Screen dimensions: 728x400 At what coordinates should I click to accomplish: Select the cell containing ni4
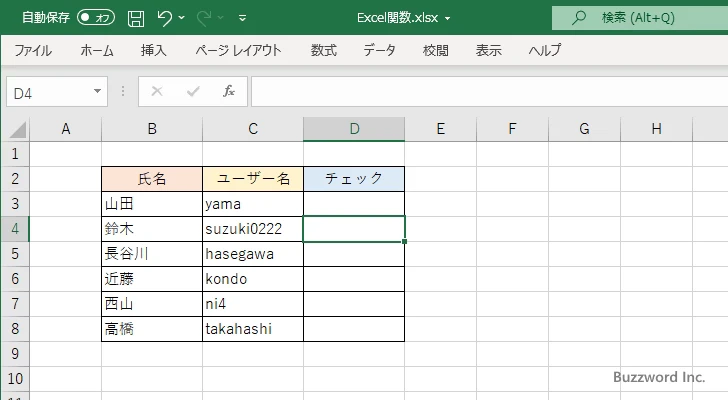click(x=253, y=304)
